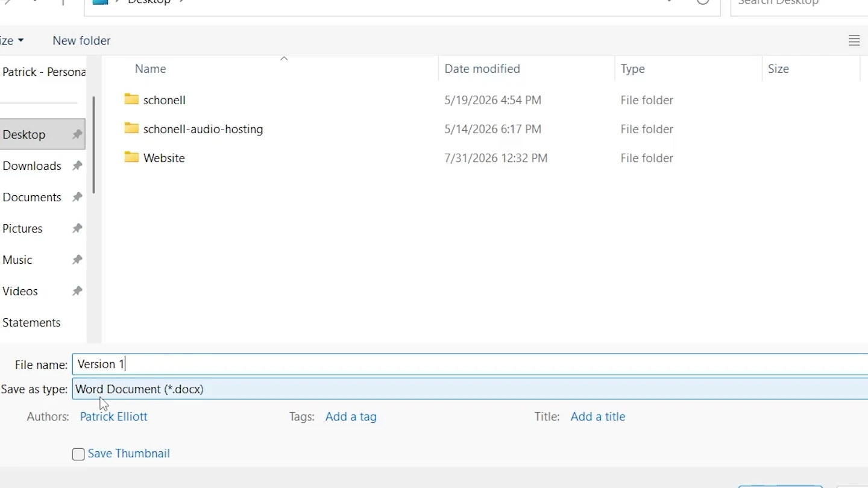Sort by the Type column header
This screenshot has width=868, height=488.
tap(688, 69)
